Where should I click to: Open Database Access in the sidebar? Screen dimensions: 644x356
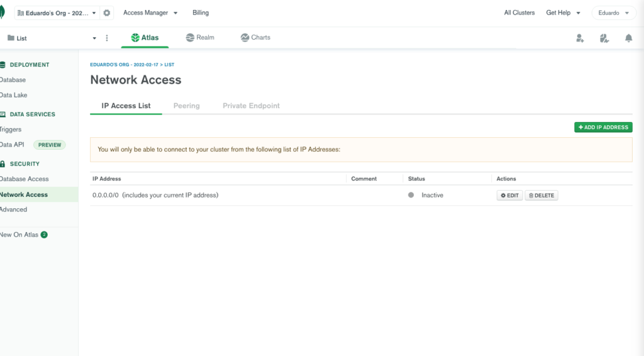point(25,179)
